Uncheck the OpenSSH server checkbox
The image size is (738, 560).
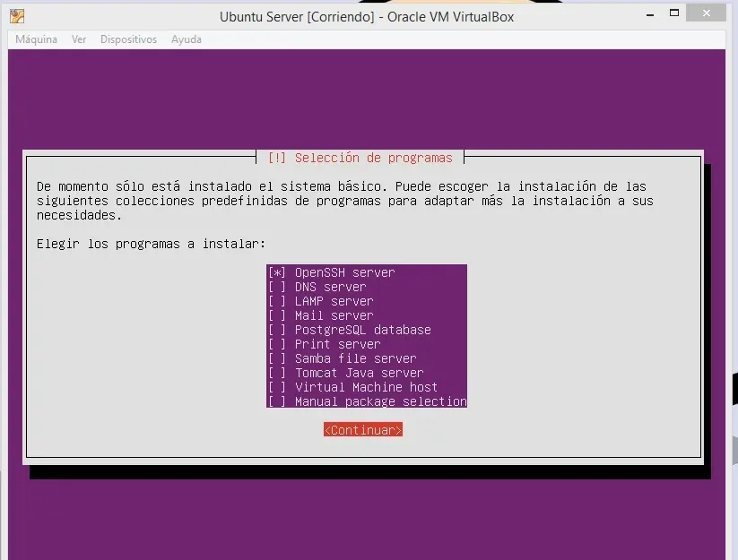[x=277, y=272]
